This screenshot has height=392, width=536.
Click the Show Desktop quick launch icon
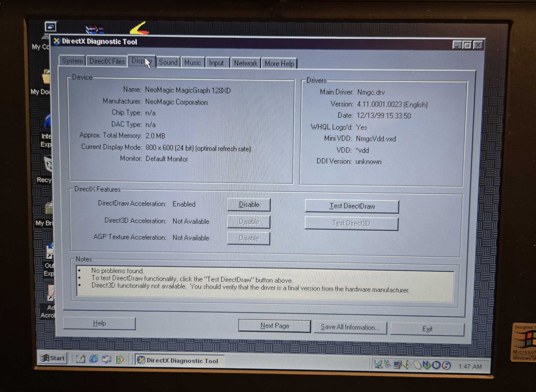pyautogui.click(x=80, y=359)
